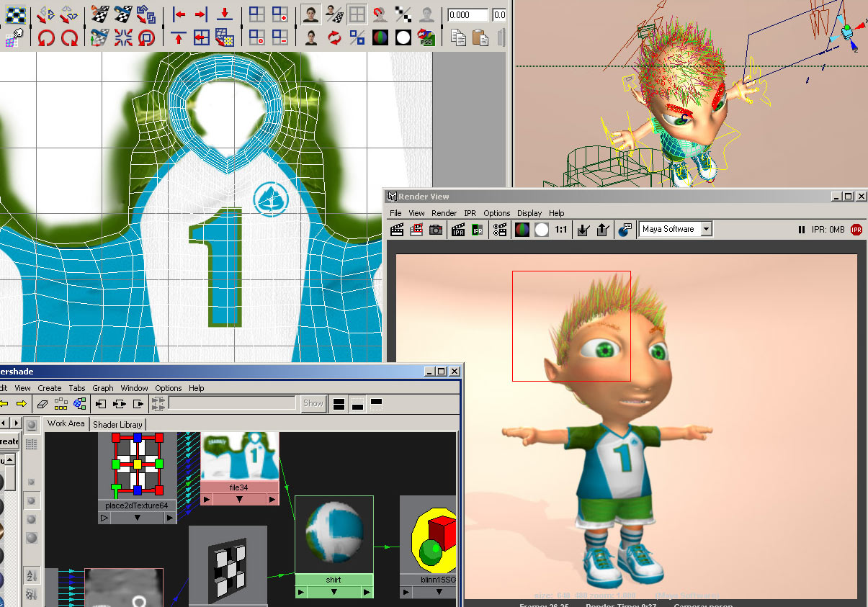
Task: Click the PSD network icon in UV editor
Action: pyautogui.click(x=426, y=37)
